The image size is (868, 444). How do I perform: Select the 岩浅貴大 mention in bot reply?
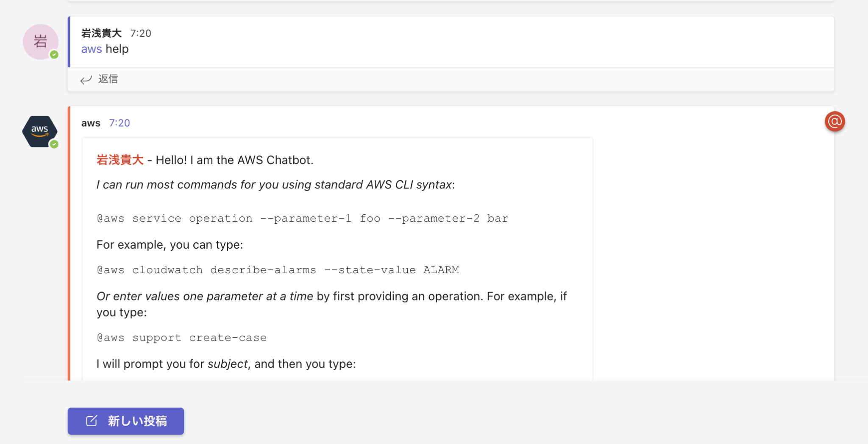[x=120, y=160]
